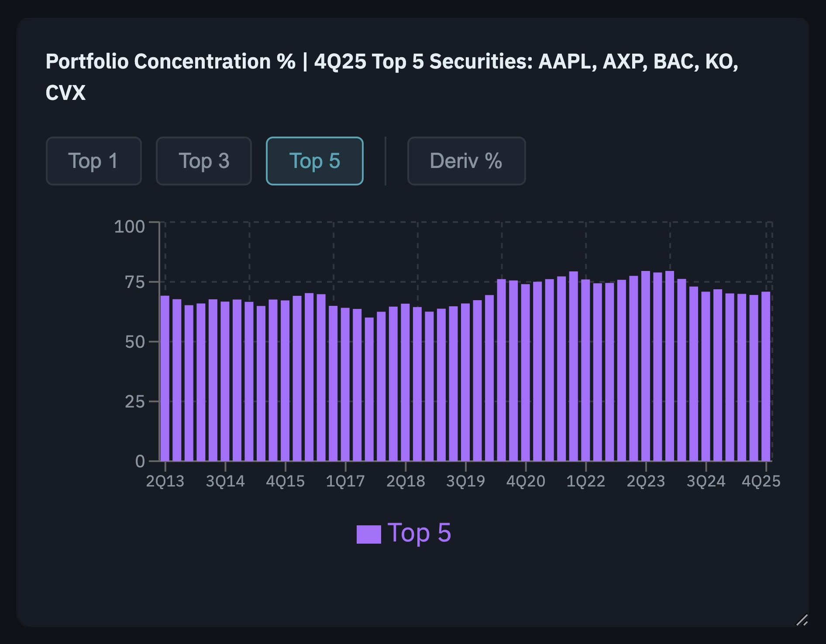826x644 pixels.
Task: Select the bar above the 1Q17 tick
Action: coord(345,384)
